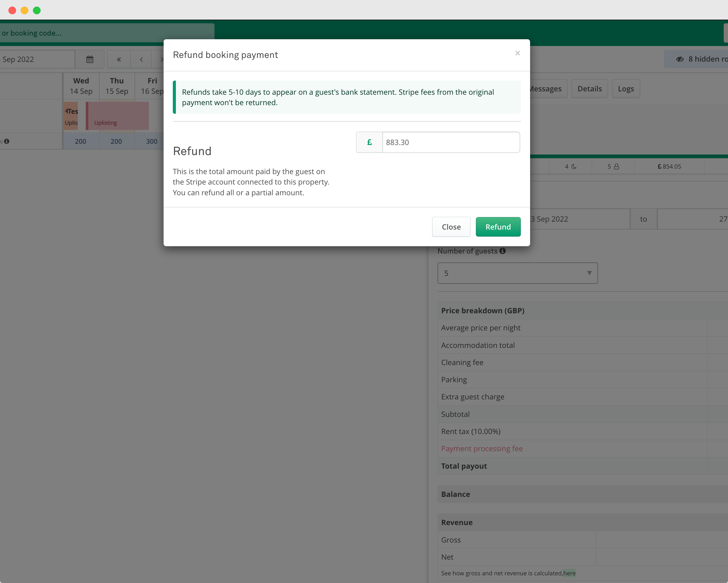Click the £ currency symbol in the refund field
Screen dimensions: 728x583
point(369,142)
